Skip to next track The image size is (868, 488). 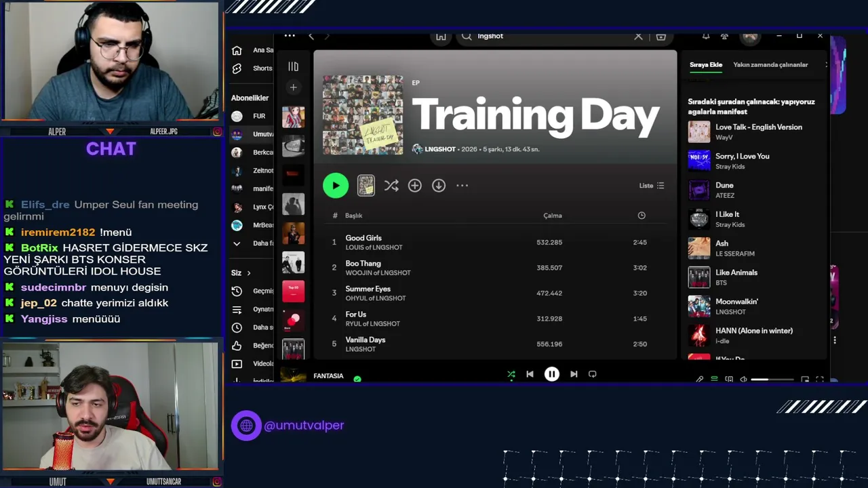point(574,374)
